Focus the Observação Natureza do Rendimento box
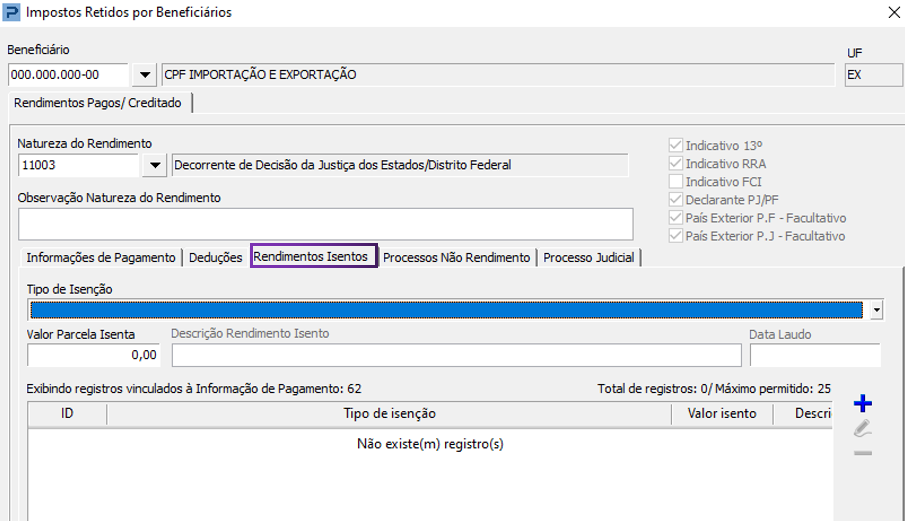This screenshot has height=521, width=905. pyautogui.click(x=326, y=224)
